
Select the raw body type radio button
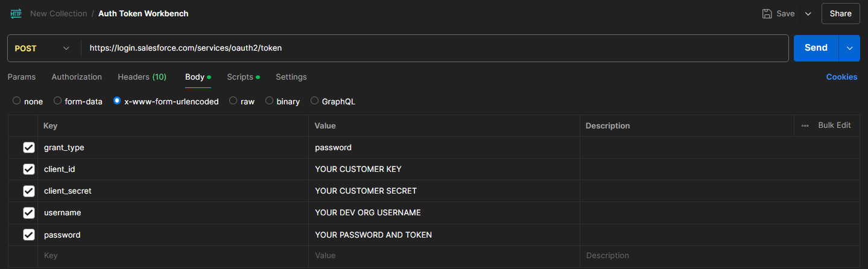click(233, 101)
